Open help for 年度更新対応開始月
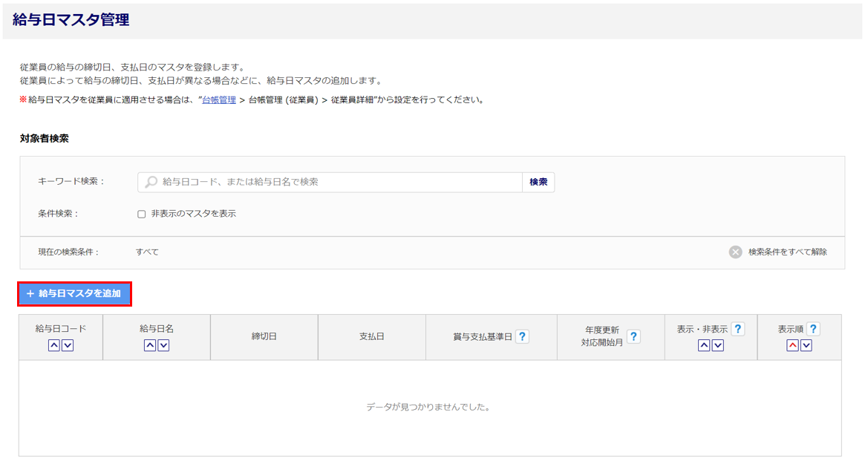This screenshot has width=868, height=464. pyautogui.click(x=633, y=337)
